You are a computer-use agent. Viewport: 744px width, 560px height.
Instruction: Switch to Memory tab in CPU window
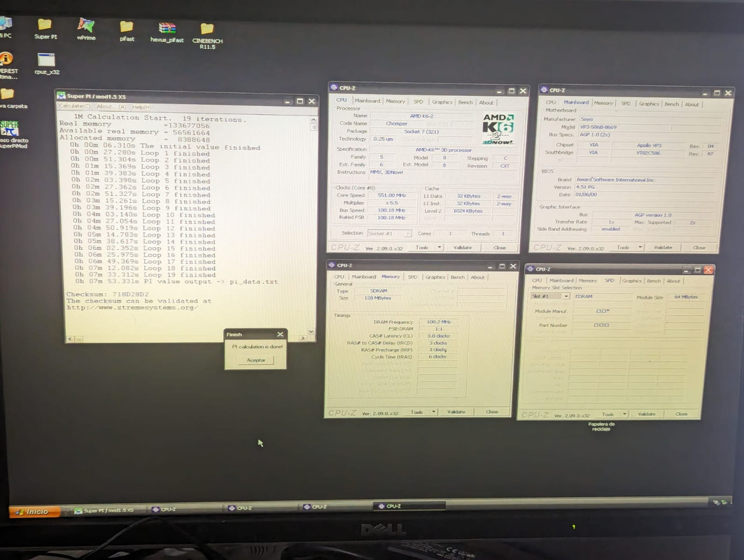tap(395, 101)
